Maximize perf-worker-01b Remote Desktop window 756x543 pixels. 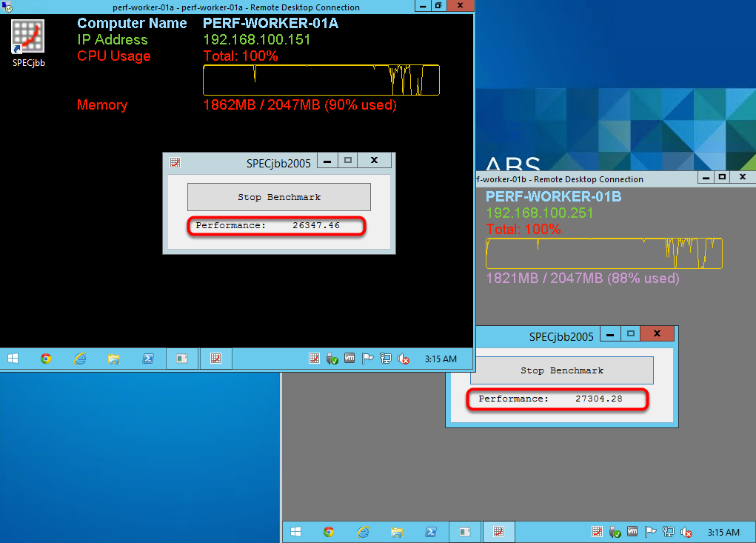(722, 178)
